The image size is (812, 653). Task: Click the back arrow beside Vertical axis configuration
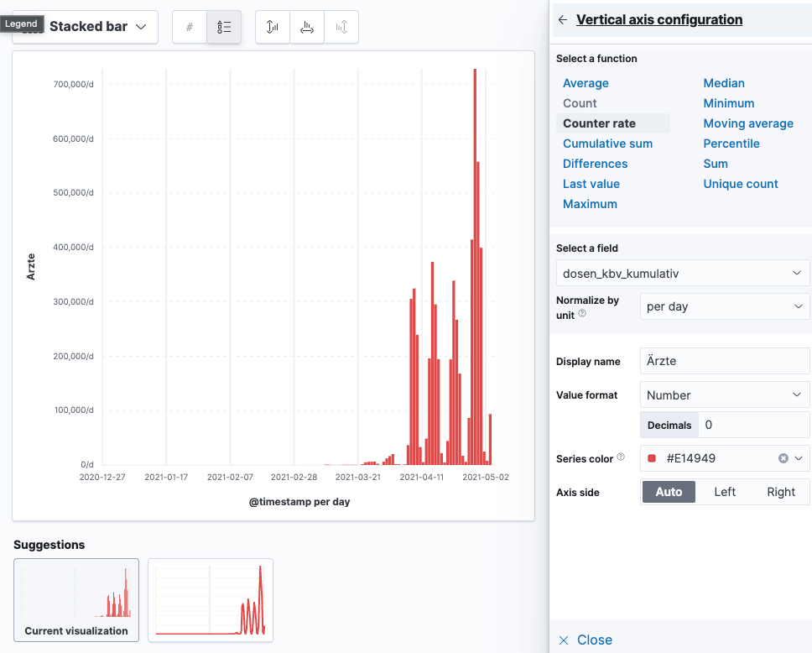(x=563, y=20)
